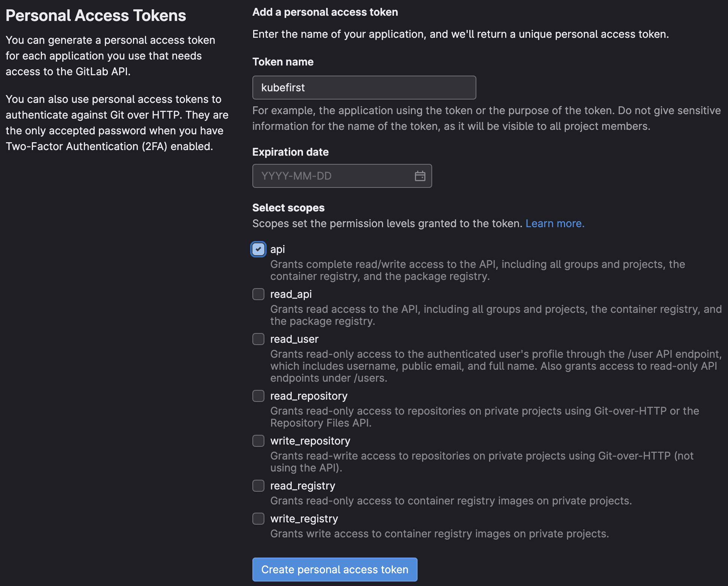Click the read_registry scope label
Image resolution: width=728 pixels, height=586 pixels.
(303, 486)
